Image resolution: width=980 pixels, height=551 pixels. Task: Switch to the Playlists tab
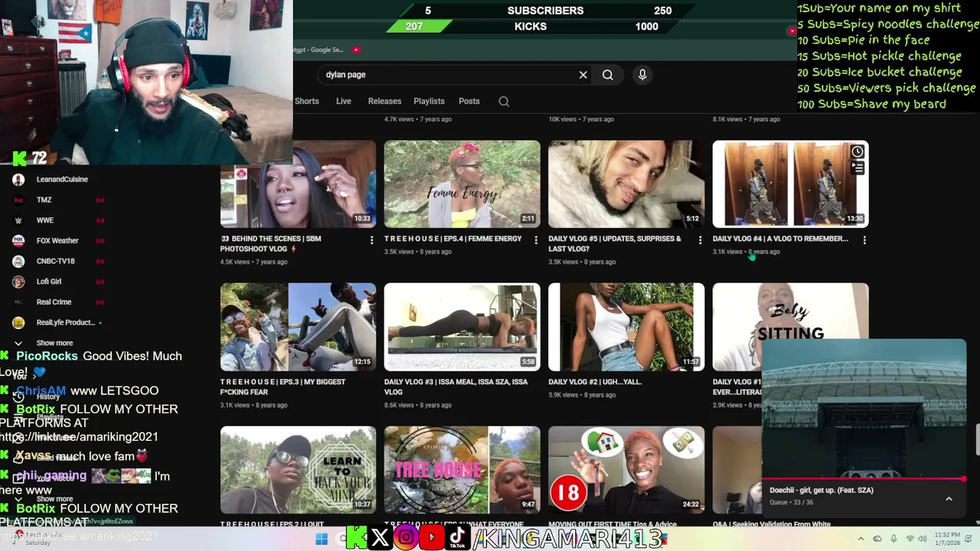(429, 101)
